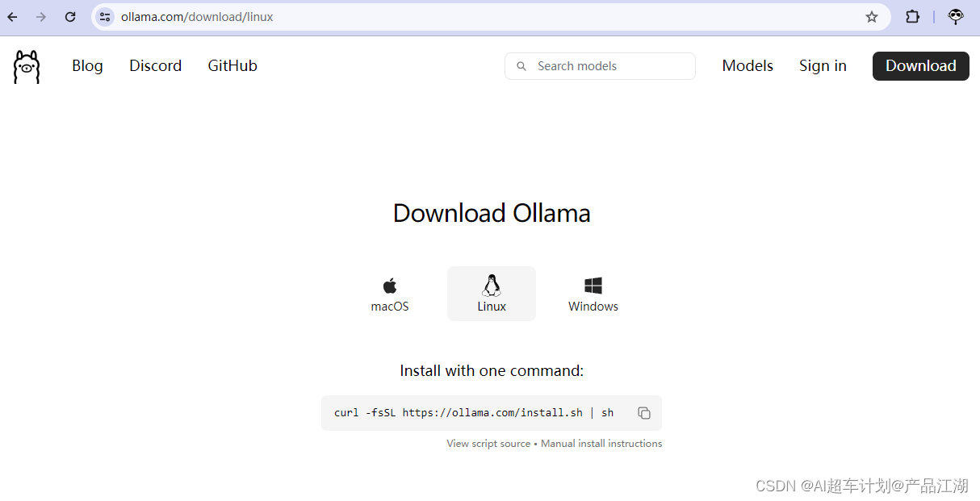Open the Blog link
Image resolution: width=980 pixels, height=501 pixels.
(x=87, y=66)
